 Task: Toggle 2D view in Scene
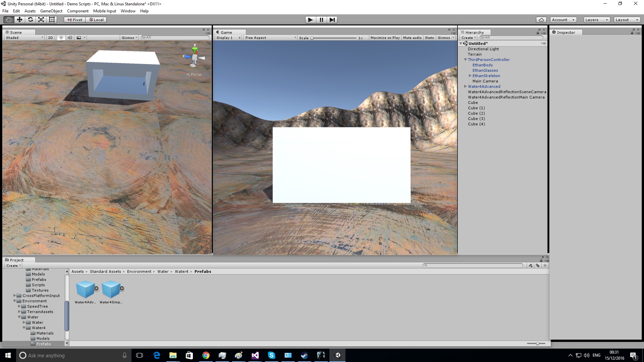coord(50,38)
